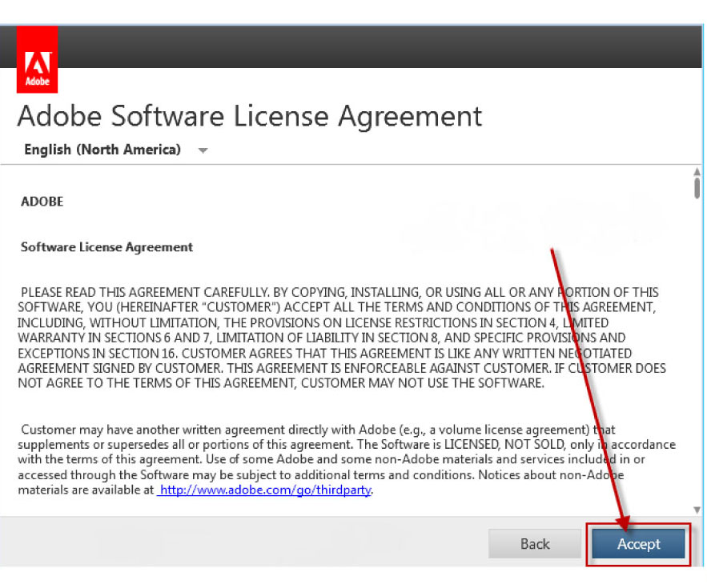The width and height of the screenshot is (707, 588).
Task: Click the scrollbar up arrow
Action: click(x=697, y=172)
